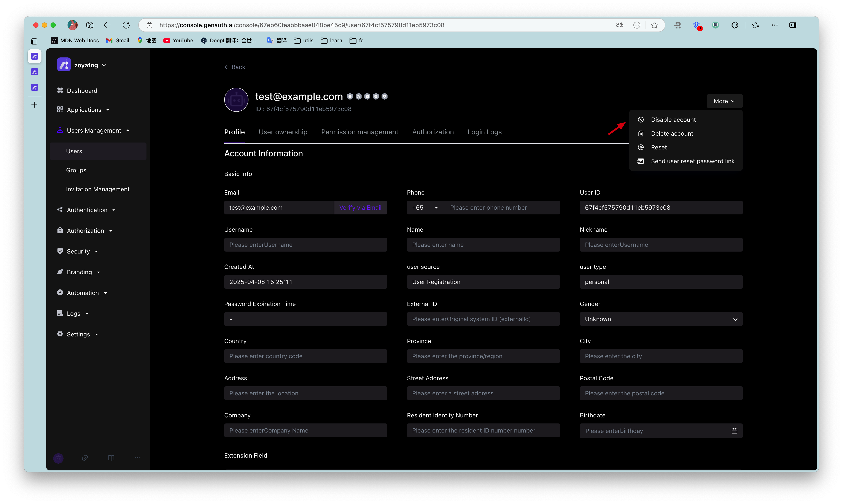
Task: Click the Authentication share icon
Action: [60, 209]
